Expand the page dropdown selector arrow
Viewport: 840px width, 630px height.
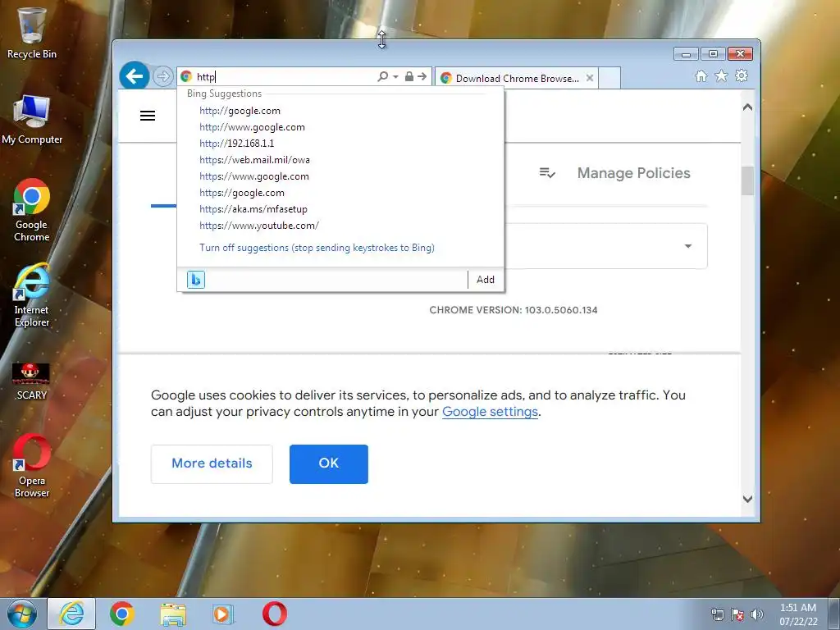(688, 246)
